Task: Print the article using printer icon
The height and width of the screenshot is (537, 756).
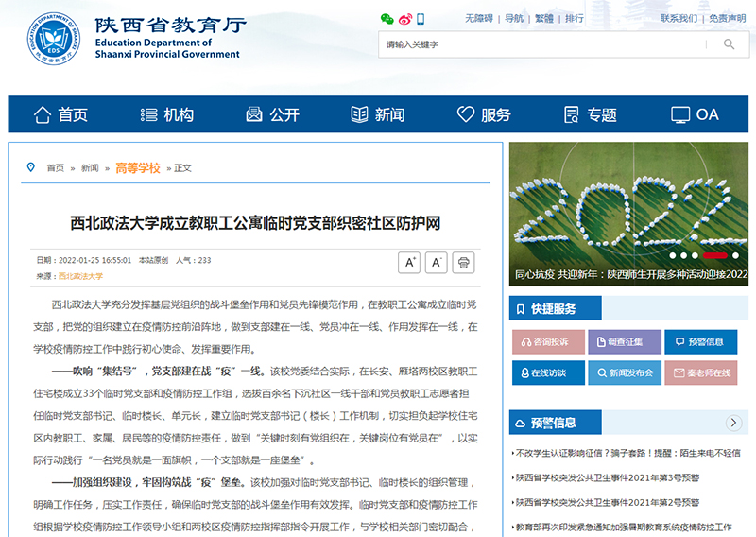Action: click(463, 263)
